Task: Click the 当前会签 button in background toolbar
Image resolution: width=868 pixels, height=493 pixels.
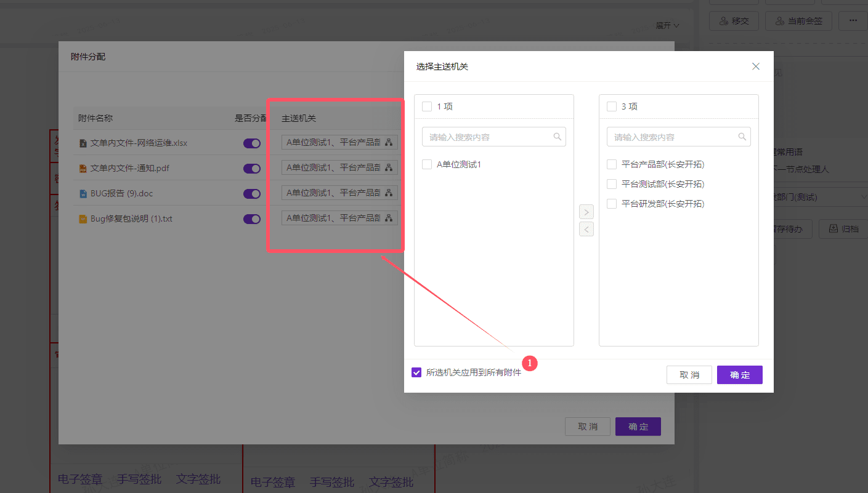Action: pos(799,21)
